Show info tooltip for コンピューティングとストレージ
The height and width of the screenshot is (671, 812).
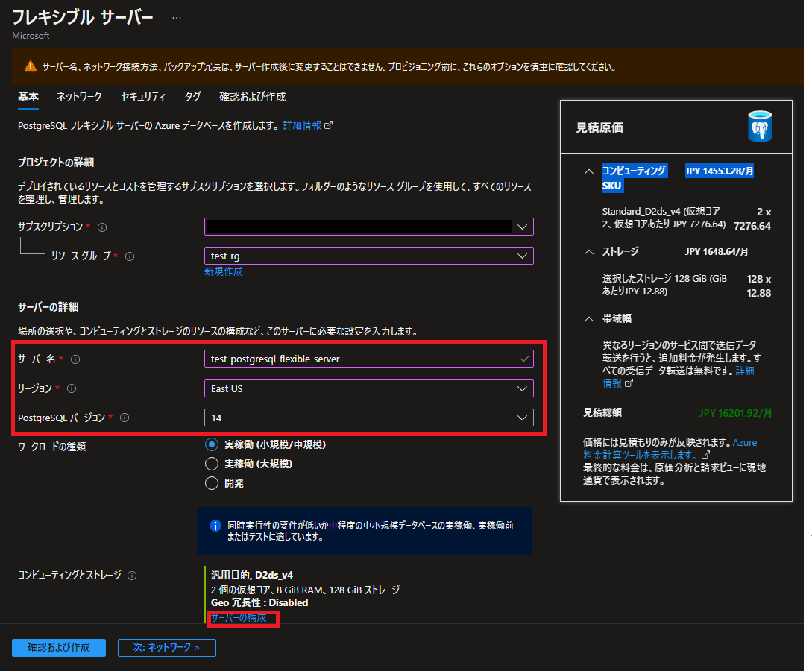coord(132,576)
